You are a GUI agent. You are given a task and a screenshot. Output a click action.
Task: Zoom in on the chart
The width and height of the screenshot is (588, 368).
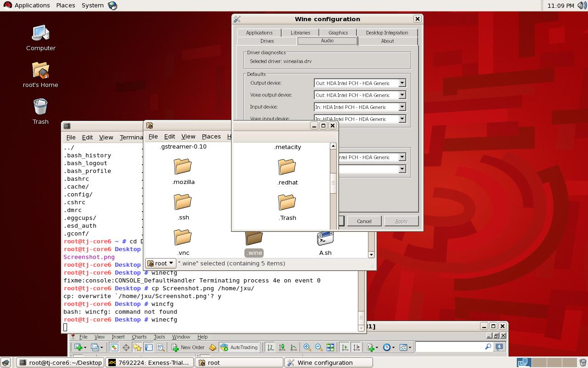[307, 347]
